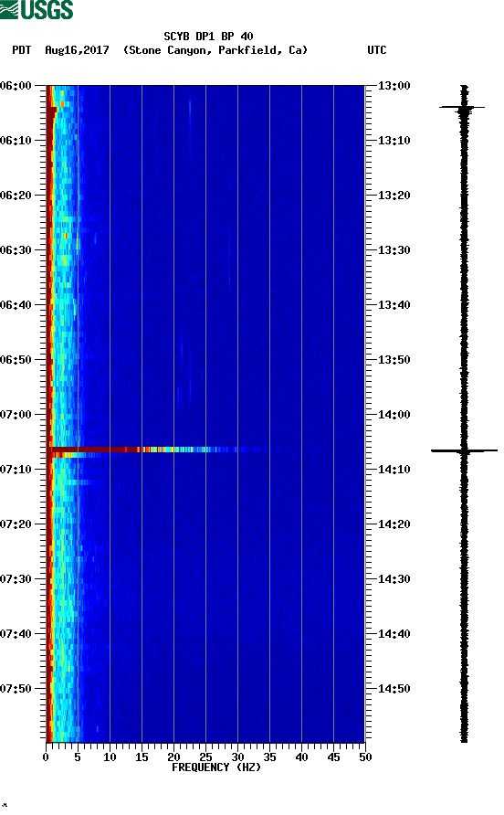
Task: Click the "UTC" timezone label
Action: point(377,50)
